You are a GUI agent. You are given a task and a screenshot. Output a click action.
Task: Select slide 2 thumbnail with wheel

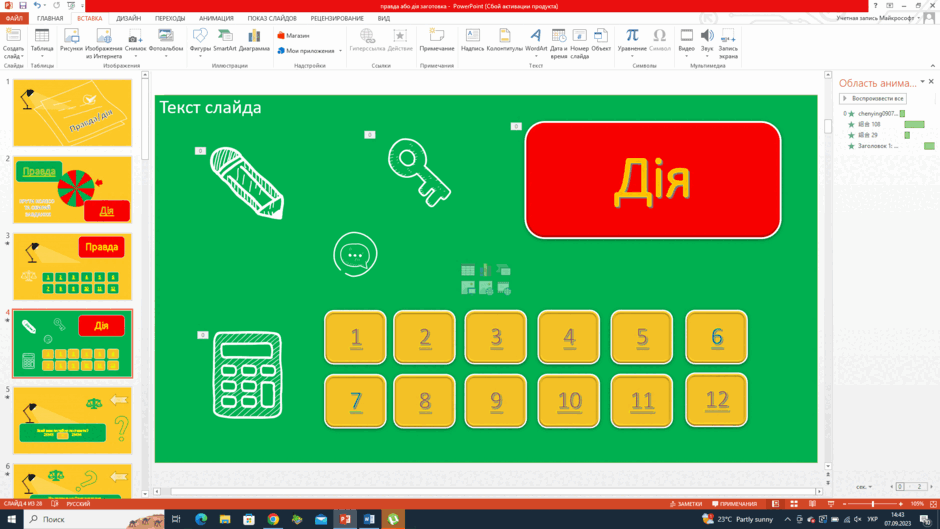73,190
